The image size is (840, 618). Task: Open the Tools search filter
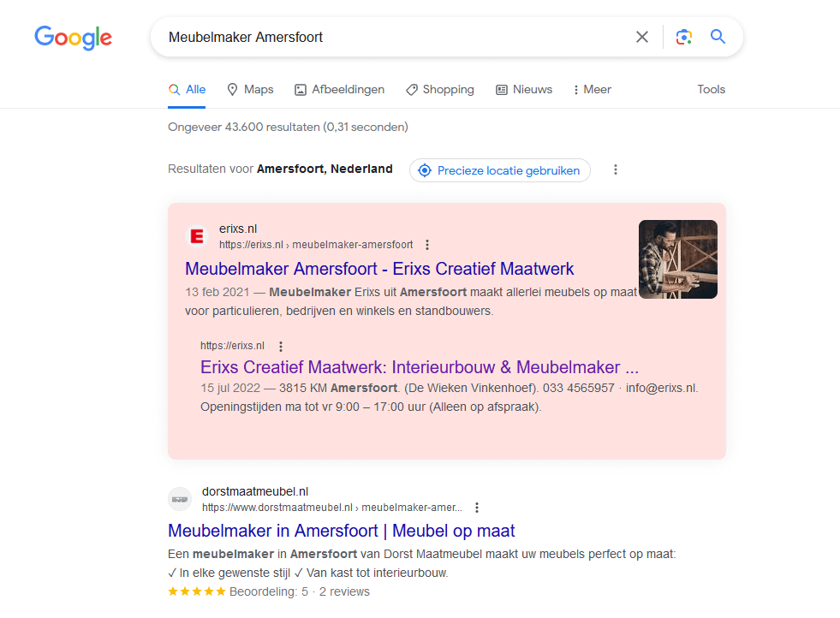coord(711,89)
